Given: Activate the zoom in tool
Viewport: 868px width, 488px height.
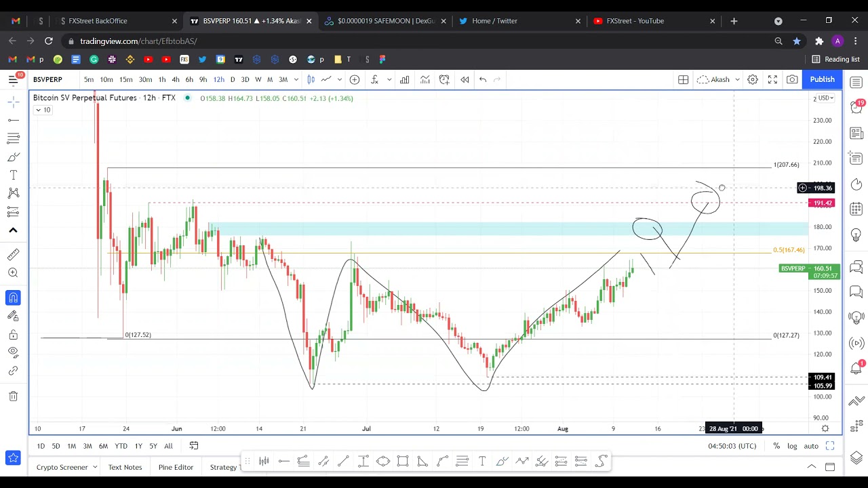Looking at the screenshot, I should click(13, 272).
